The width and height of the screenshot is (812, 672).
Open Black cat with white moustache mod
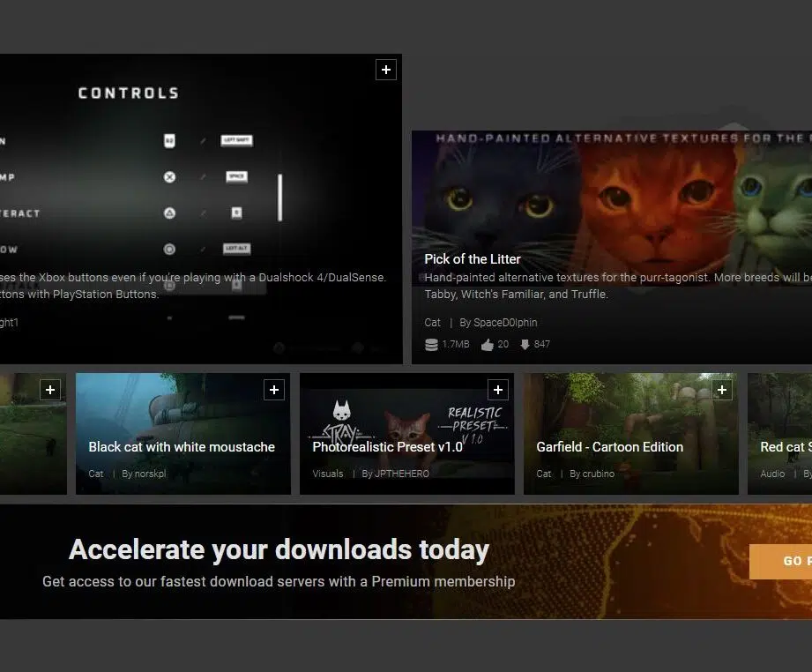click(182, 446)
